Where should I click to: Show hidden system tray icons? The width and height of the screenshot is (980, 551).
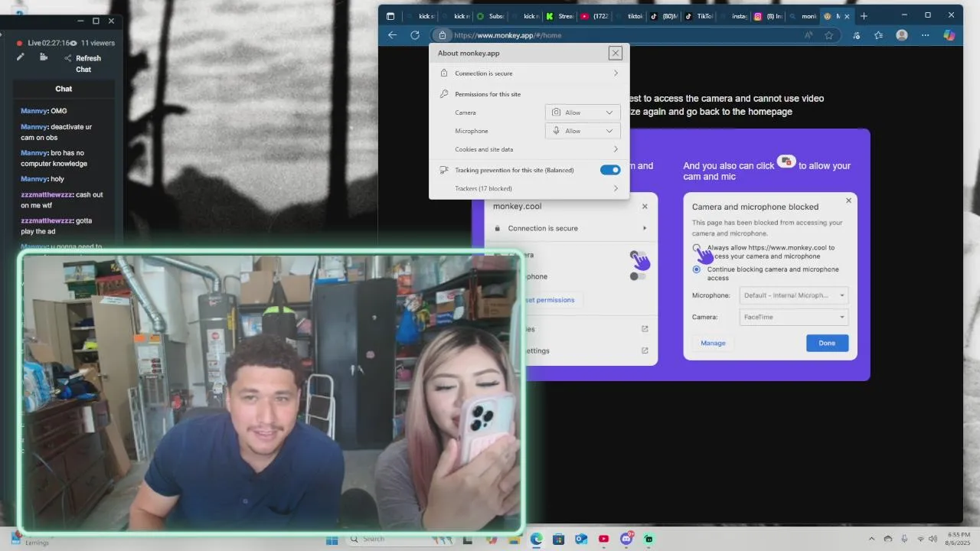(x=871, y=539)
